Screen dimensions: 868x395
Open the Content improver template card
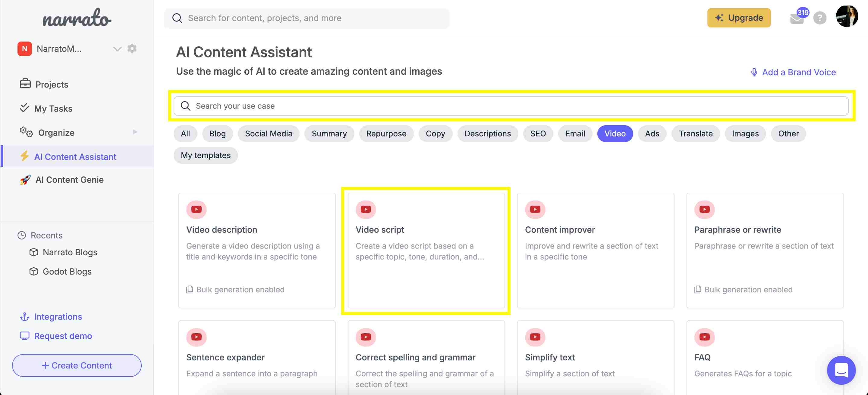pos(596,250)
